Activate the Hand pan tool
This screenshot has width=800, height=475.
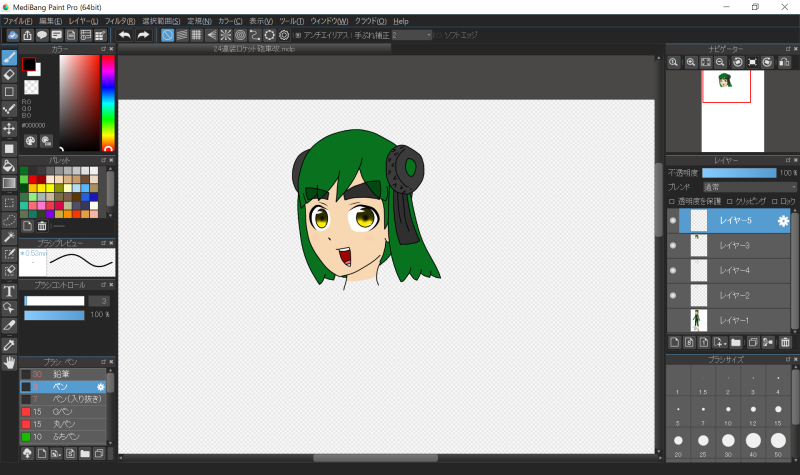click(x=9, y=361)
